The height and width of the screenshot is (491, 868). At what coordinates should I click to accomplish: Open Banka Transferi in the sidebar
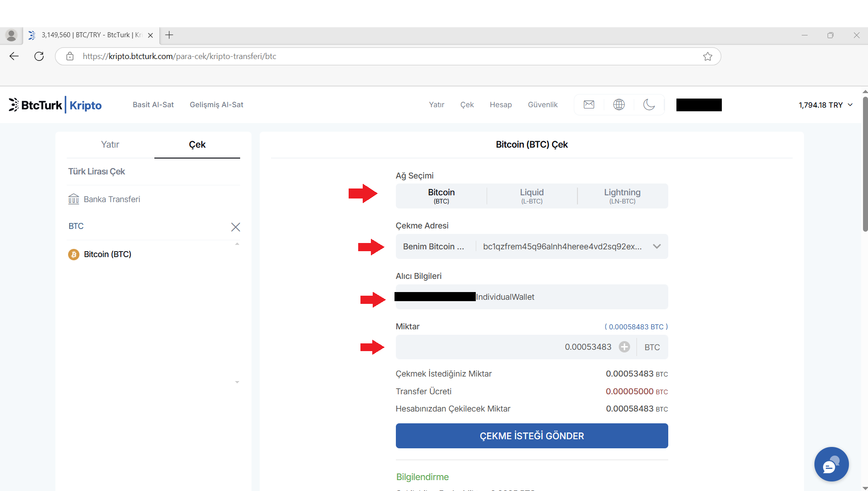(112, 199)
